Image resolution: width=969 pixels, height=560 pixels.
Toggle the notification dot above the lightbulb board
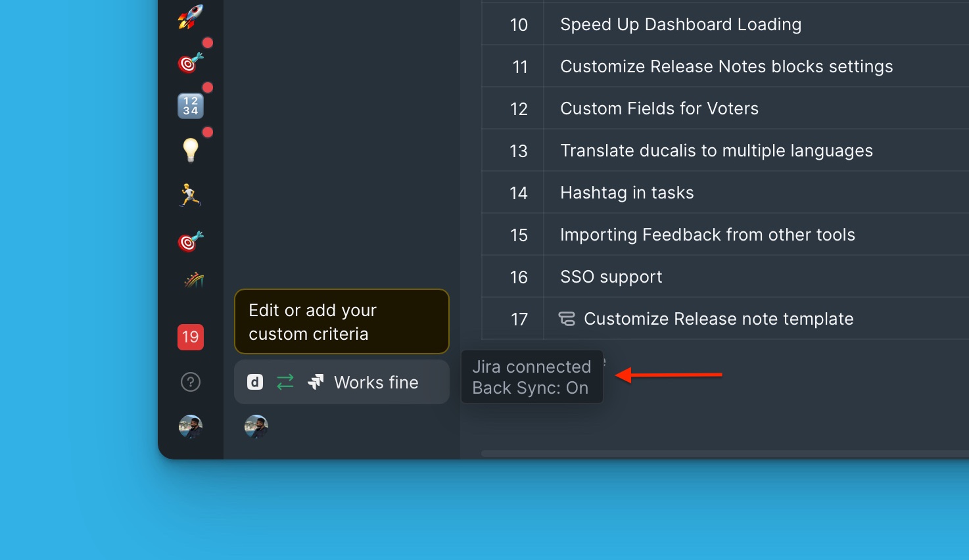(x=208, y=132)
